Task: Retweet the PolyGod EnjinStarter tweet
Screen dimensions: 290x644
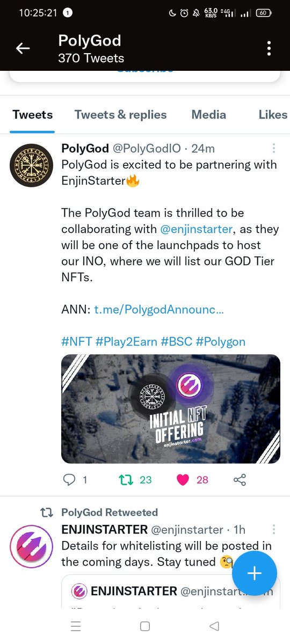Action: (x=125, y=480)
